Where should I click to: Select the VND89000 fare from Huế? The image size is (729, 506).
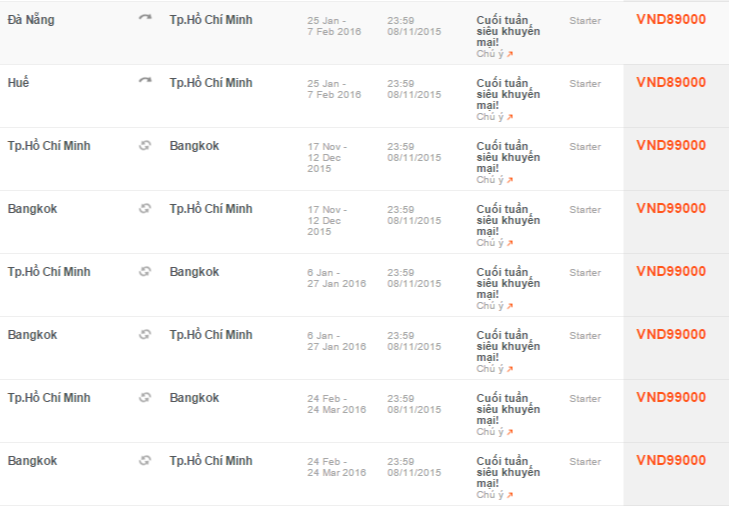[x=671, y=82]
